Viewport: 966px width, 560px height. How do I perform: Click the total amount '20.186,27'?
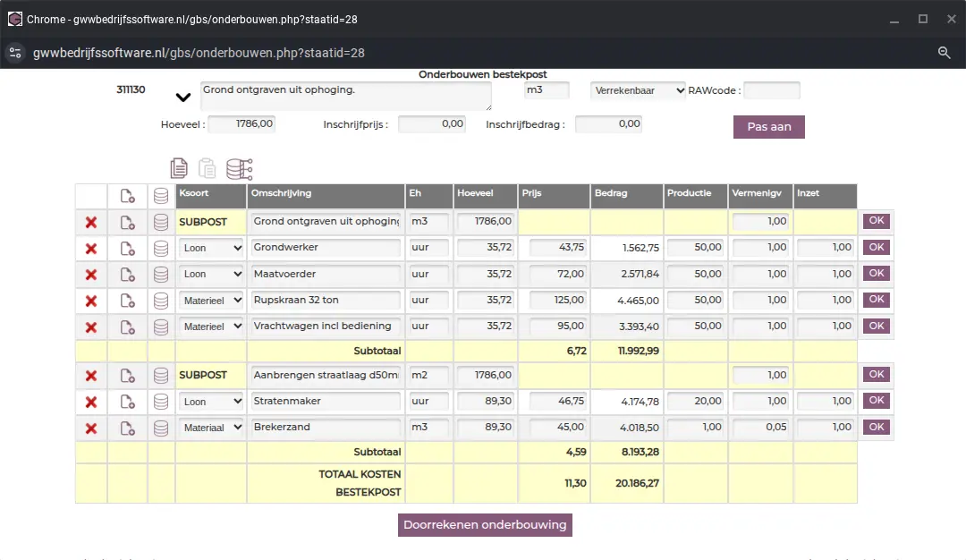637,484
